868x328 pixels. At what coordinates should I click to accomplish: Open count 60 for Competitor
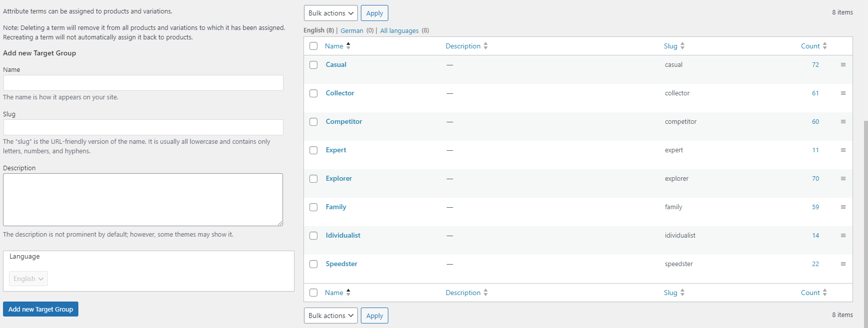coord(816,122)
